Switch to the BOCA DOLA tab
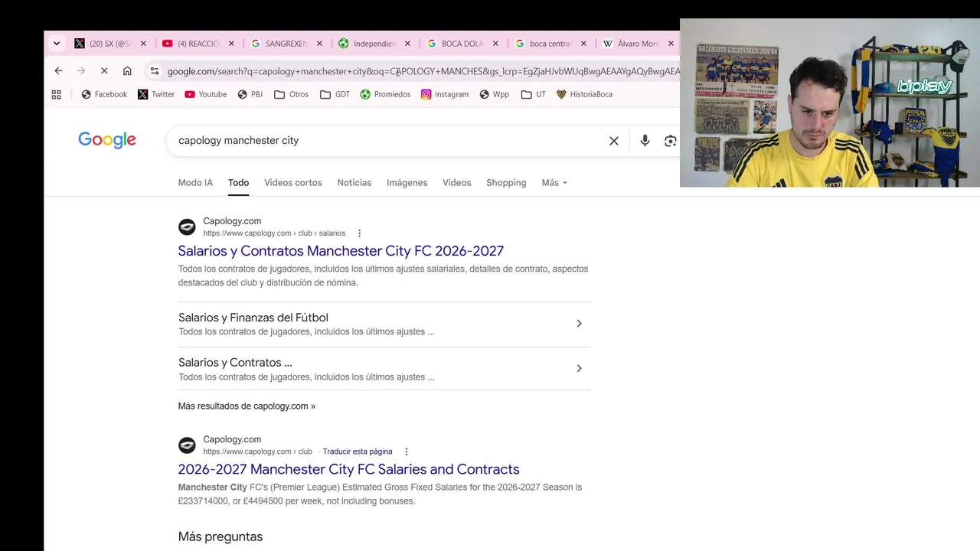This screenshot has width=980, height=551. [455, 44]
